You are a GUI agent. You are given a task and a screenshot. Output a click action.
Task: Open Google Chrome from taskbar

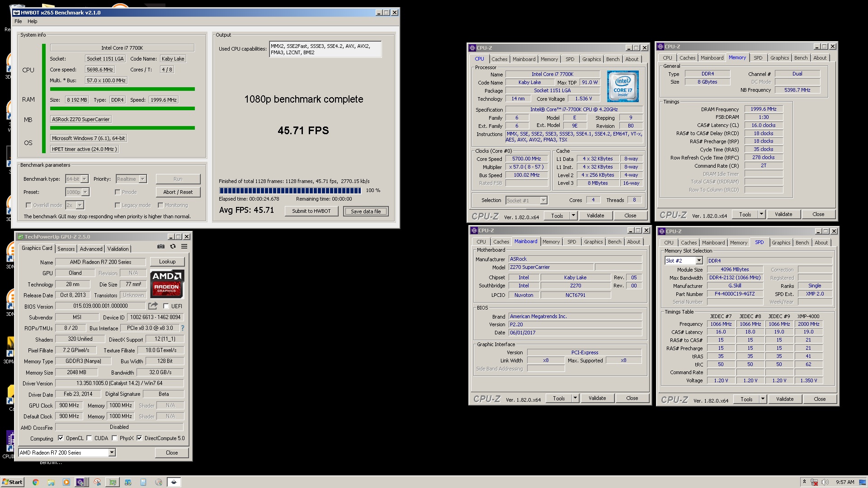36,482
